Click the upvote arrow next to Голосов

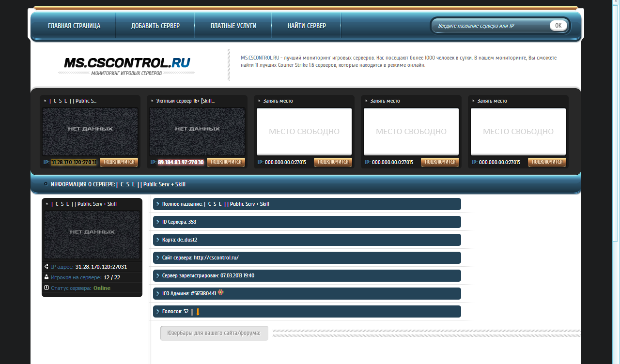click(192, 312)
